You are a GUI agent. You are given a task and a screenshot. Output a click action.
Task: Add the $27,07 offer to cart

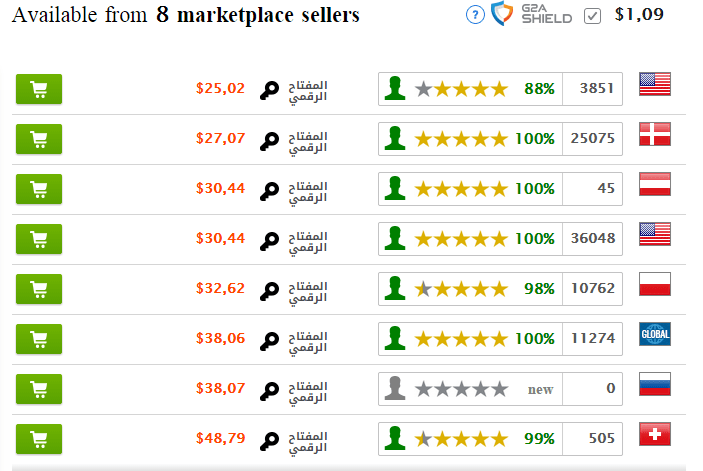(39, 139)
